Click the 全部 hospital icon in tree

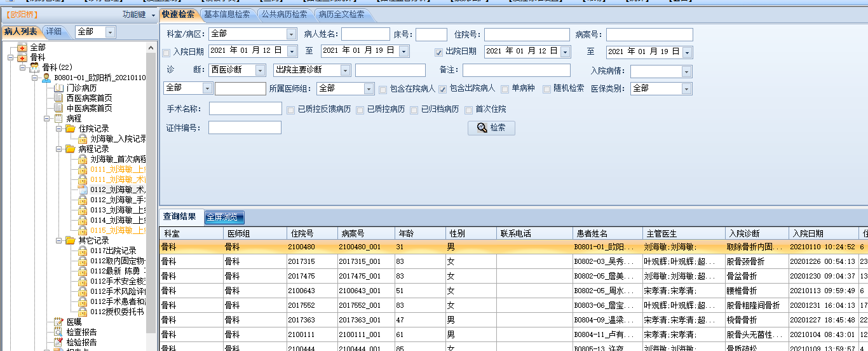coord(23,48)
